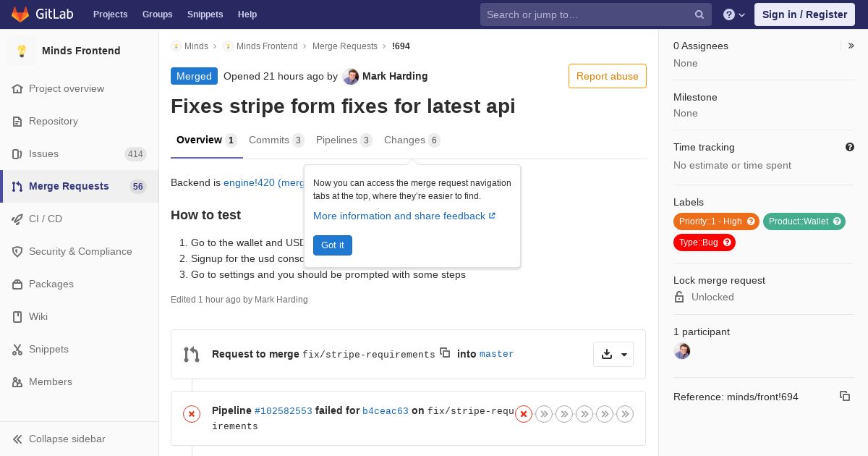
Task: Click the failed pipeline status icon
Action: [x=192, y=414]
